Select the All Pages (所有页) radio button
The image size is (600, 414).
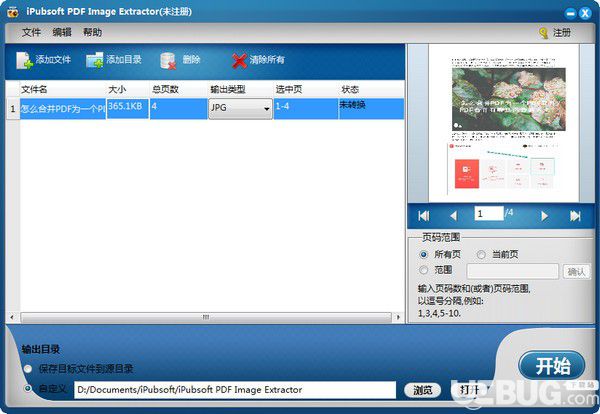pos(424,254)
